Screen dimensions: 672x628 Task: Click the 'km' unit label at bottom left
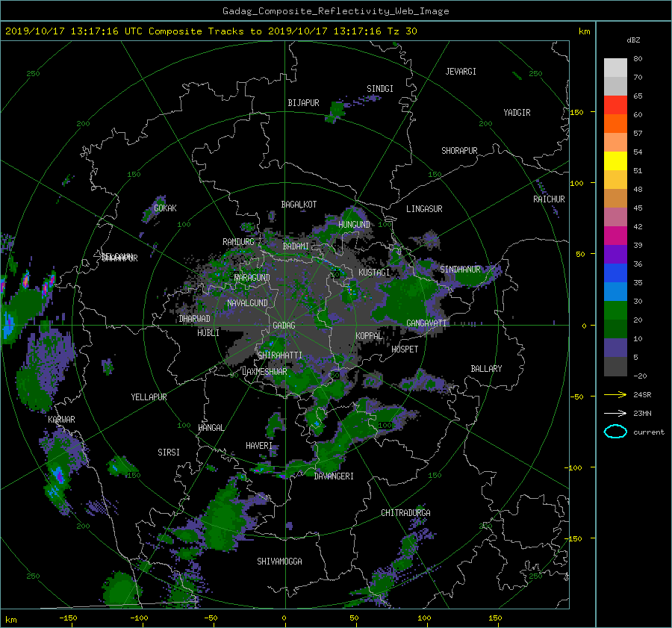tap(10, 620)
